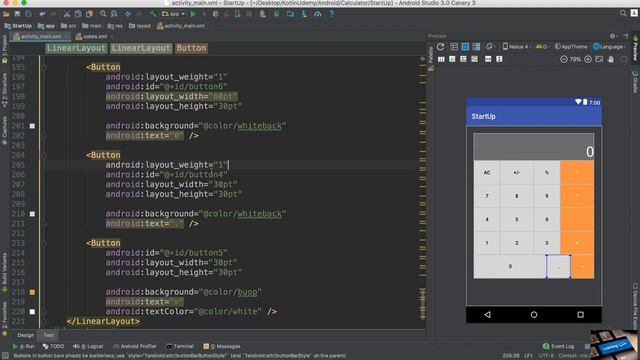This screenshot has width=640, height=360.
Task: Click line android:id="@+id/button4"
Action: tap(166, 175)
